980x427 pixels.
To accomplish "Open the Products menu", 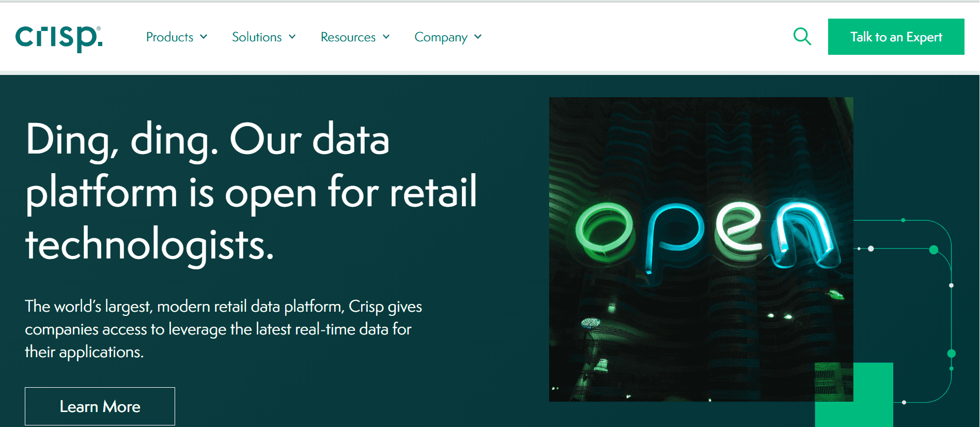I will click(177, 37).
